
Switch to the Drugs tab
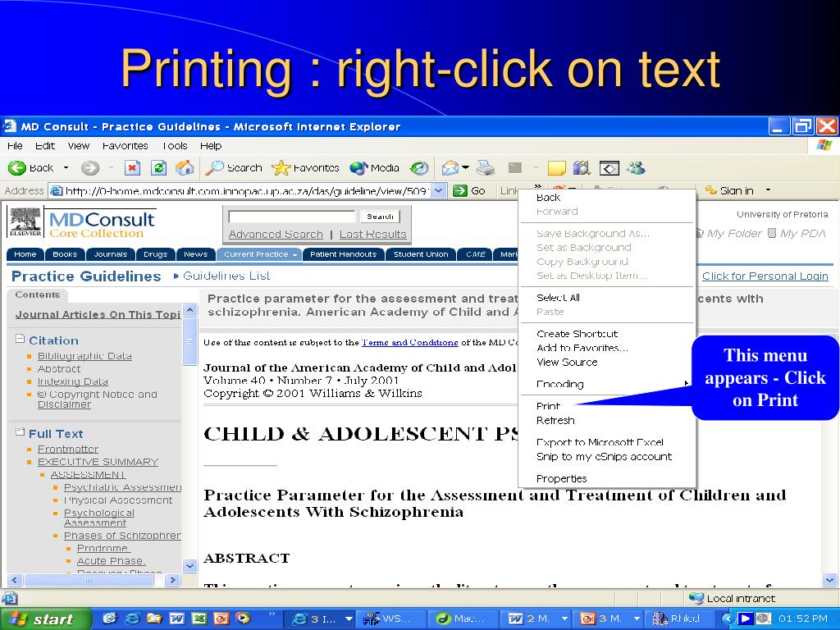point(155,254)
